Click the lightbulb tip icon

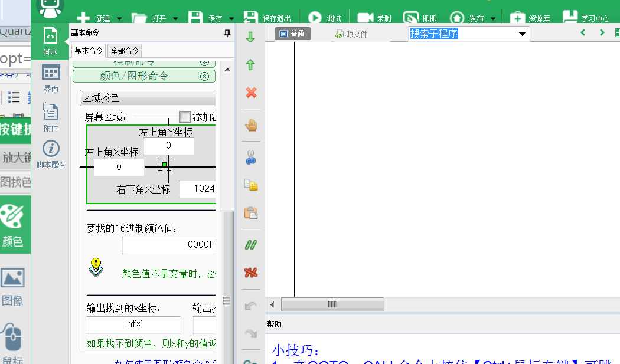coord(96,267)
